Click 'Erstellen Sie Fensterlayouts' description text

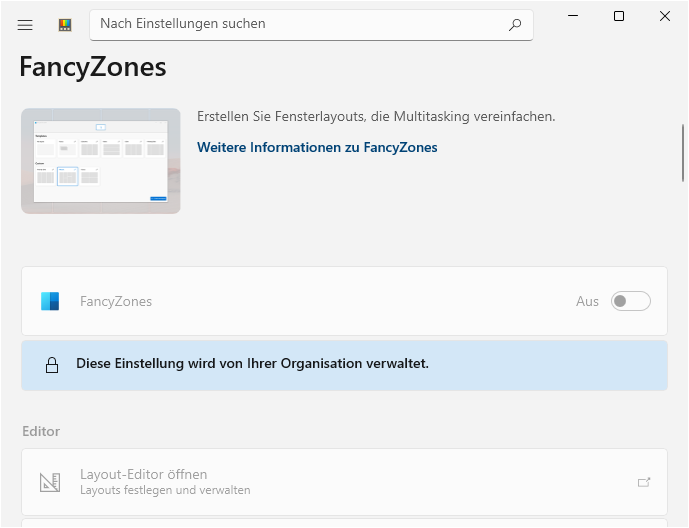376,116
